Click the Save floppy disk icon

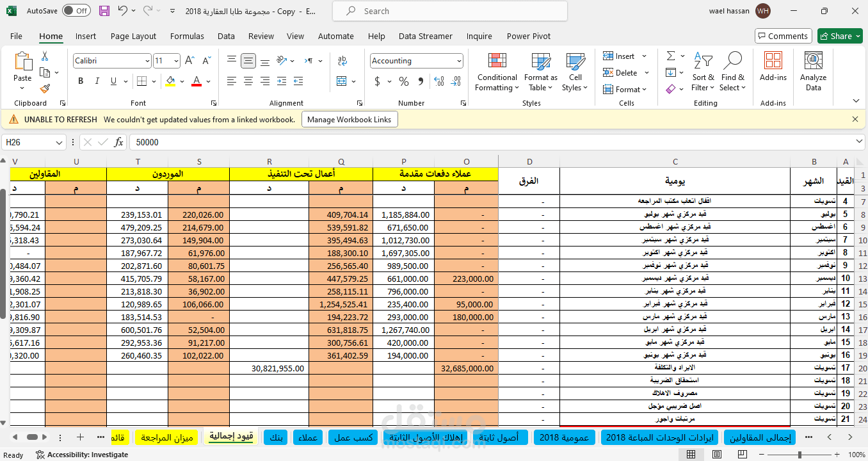(x=104, y=11)
